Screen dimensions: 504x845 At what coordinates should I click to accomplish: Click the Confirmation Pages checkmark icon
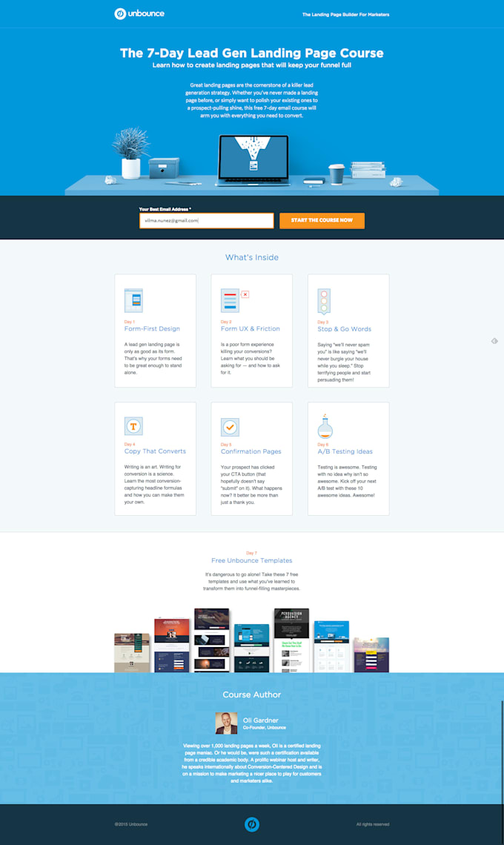230,427
